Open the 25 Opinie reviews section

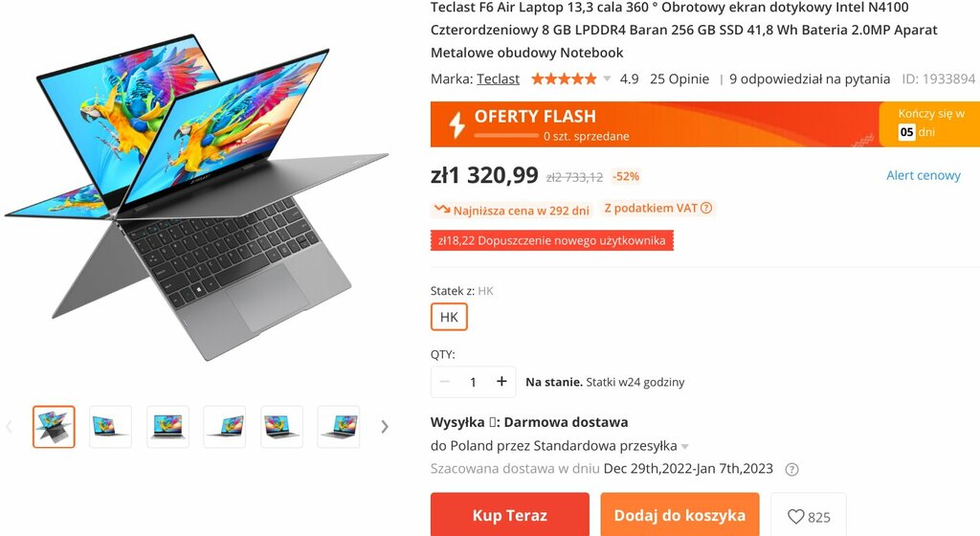pos(679,78)
